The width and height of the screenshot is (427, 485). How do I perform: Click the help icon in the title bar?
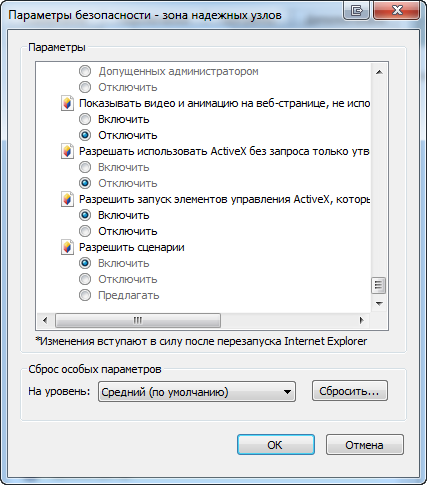click(x=356, y=11)
